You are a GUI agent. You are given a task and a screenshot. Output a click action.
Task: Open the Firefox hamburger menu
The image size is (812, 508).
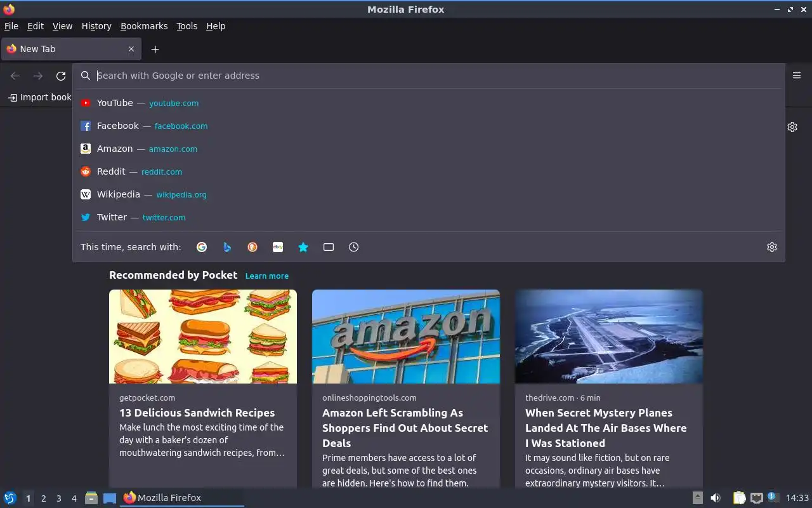click(797, 76)
